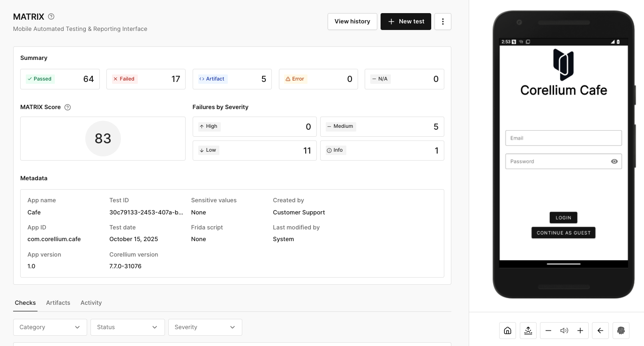This screenshot has height=346, width=644.
Task: Click the MATRIX Score info icon
Action: (67, 107)
